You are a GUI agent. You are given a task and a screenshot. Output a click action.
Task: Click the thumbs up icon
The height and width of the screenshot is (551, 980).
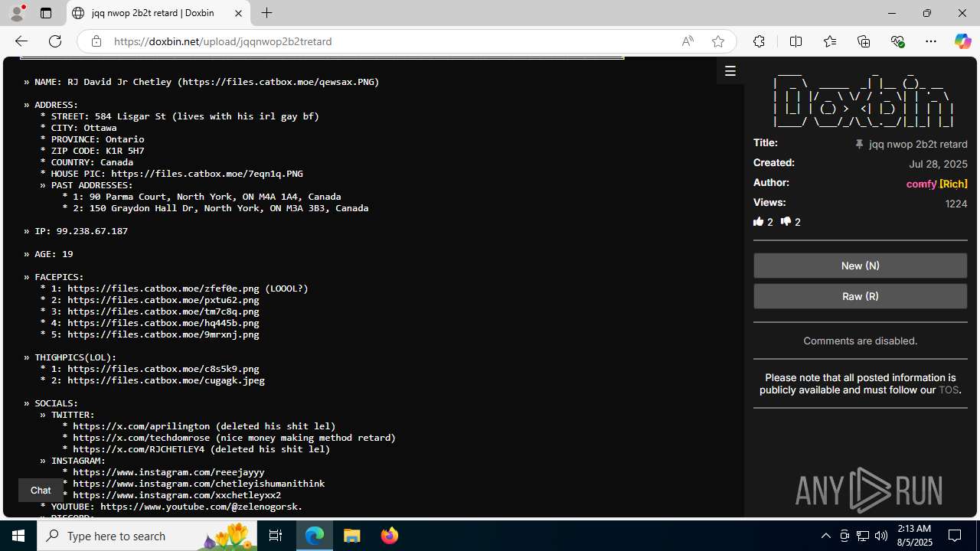coord(759,222)
